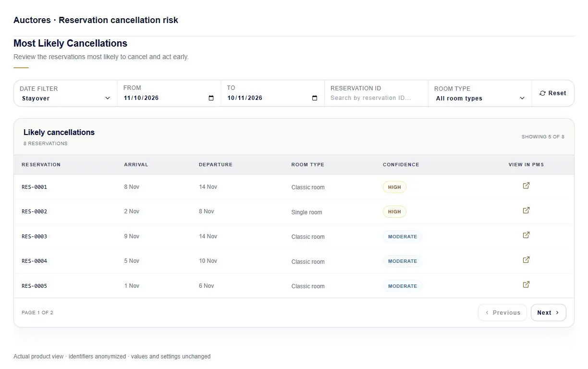Open the Room Type dropdown
588x369 pixels.
[479, 98]
